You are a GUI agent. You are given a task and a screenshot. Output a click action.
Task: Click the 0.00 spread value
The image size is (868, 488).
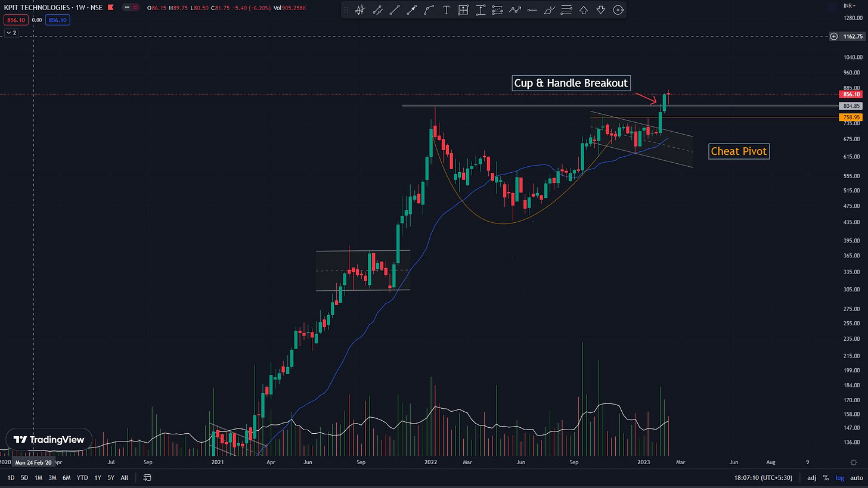pyautogui.click(x=36, y=20)
